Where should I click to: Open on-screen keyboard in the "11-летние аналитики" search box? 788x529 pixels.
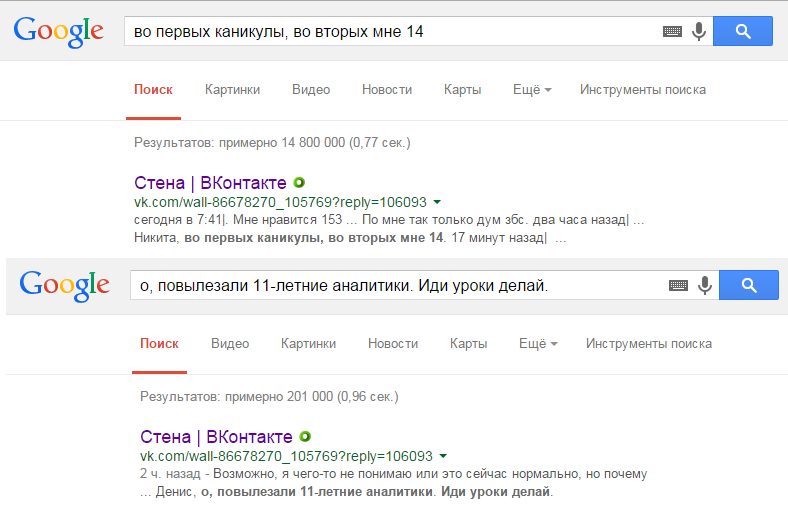tap(679, 286)
